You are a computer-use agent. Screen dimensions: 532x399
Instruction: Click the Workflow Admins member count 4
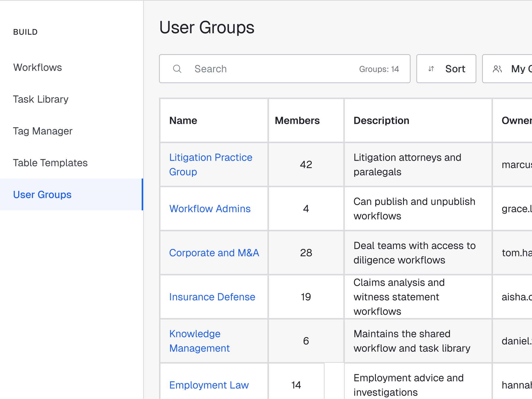pos(306,209)
